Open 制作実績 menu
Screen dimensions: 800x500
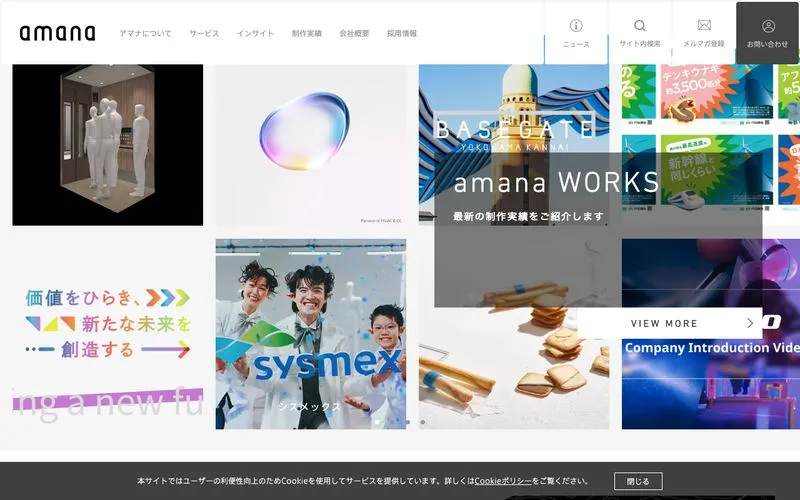pyautogui.click(x=307, y=34)
